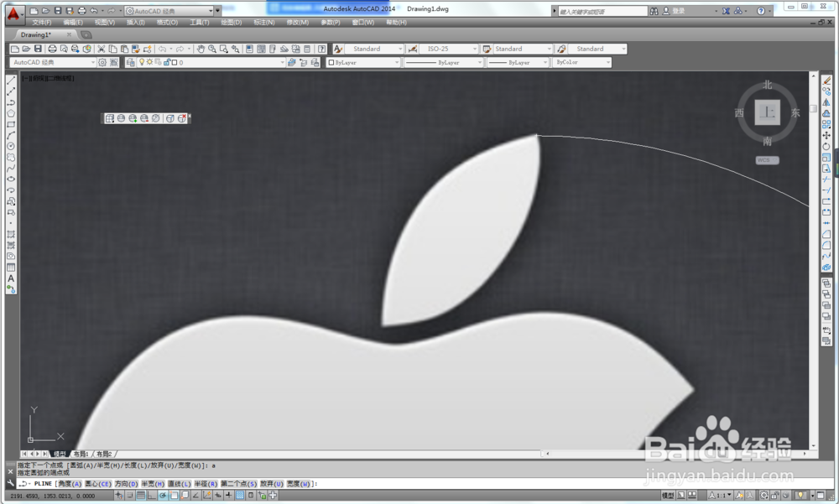Toggle Object Snap in status bar
839x504 pixels.
coord(174,496)
